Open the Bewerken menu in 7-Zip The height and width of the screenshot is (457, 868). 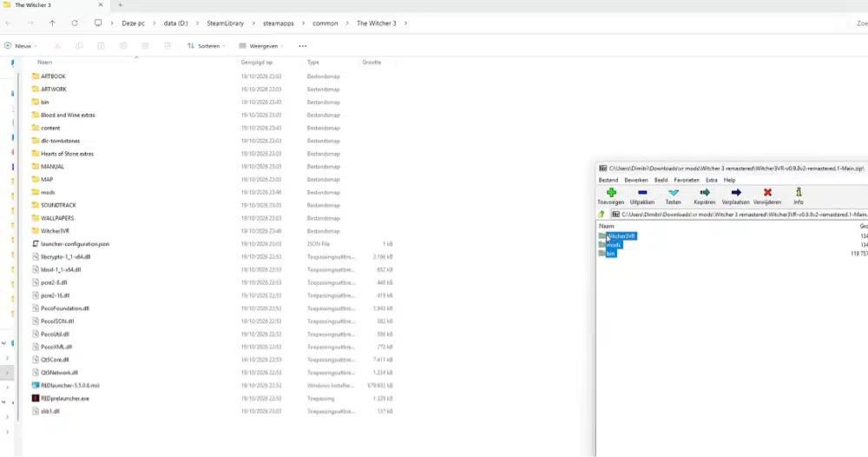[636, 180]
